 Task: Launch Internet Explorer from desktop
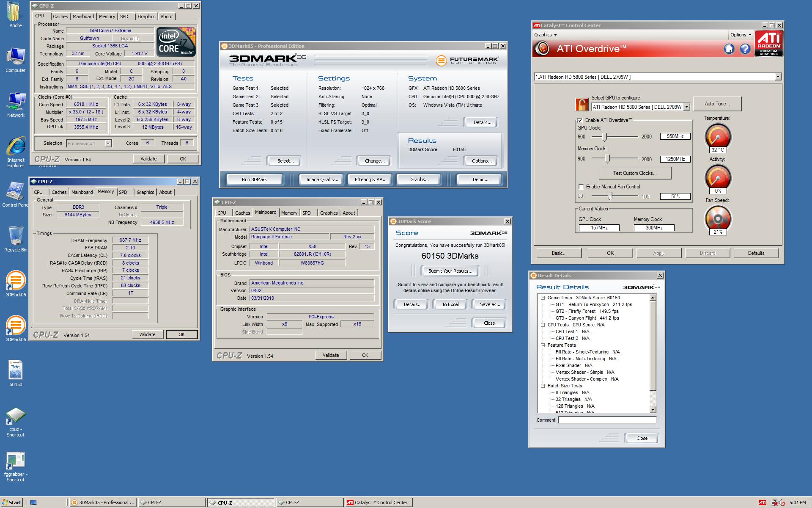coord(16,152)
